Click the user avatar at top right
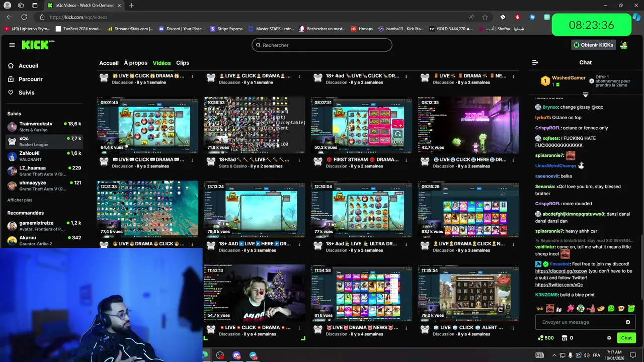This screenshot has width=644, height=362. point(624,45)
